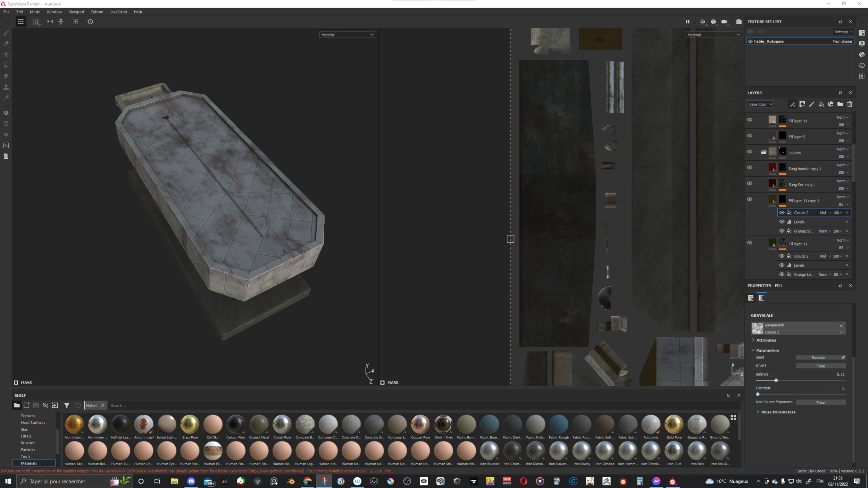Screen dimensions: 868x488
Task: Pause rendering with the pause icon
Action: [x=687, y=22]
